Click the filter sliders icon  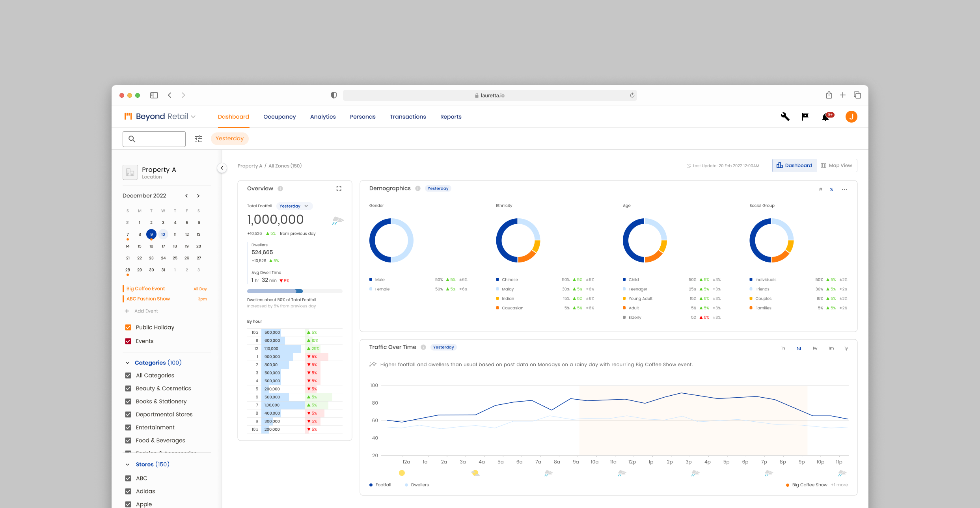pos(198,139)
